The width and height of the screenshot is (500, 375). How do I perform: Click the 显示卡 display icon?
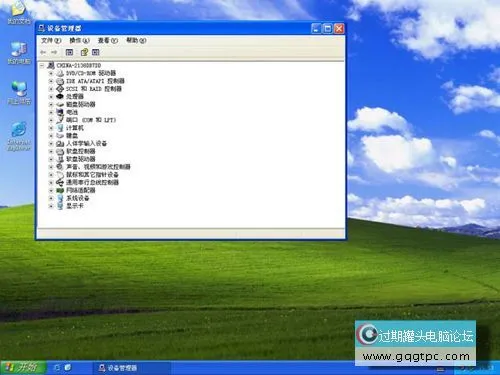60,206
